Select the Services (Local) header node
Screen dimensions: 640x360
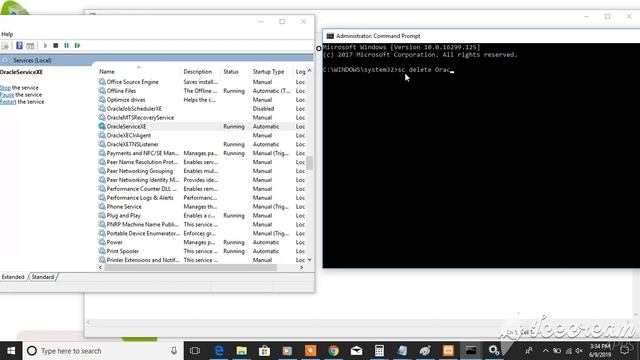click(32, 60)
